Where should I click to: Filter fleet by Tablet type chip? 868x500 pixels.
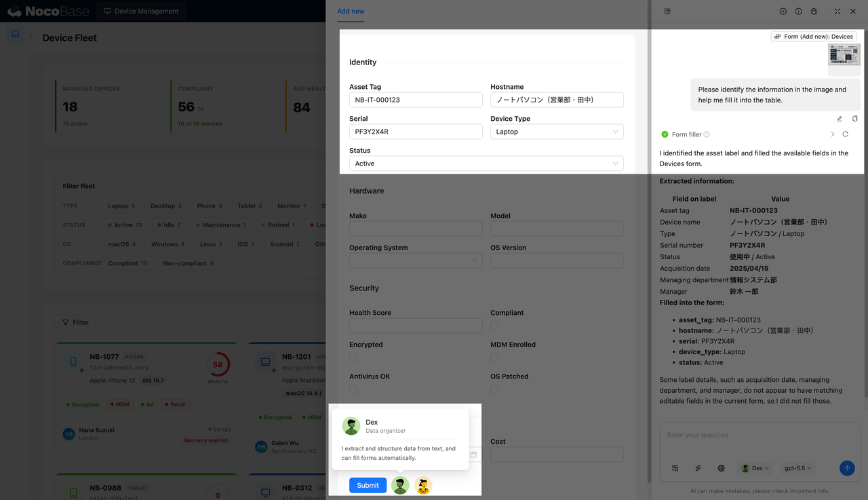pyautogui.click(x=248, y=206)
